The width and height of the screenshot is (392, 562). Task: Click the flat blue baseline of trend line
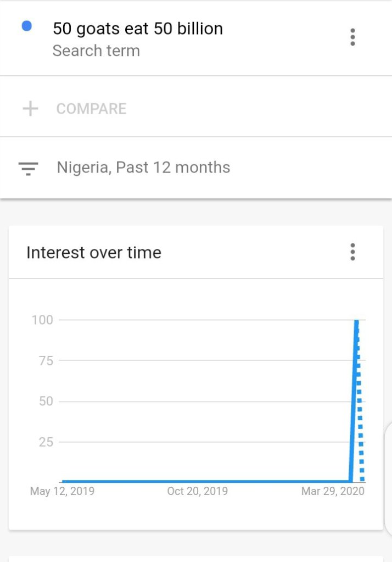(x=203, y=481)
